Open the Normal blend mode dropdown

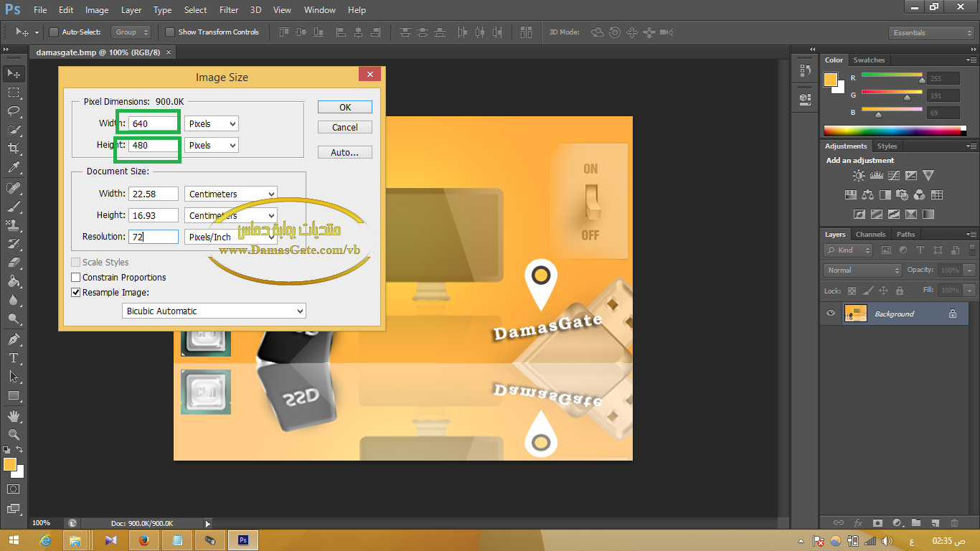(x=863, y=270)
